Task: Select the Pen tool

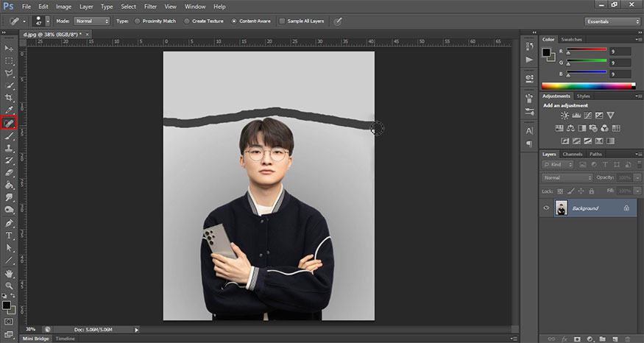Action: 9,223
